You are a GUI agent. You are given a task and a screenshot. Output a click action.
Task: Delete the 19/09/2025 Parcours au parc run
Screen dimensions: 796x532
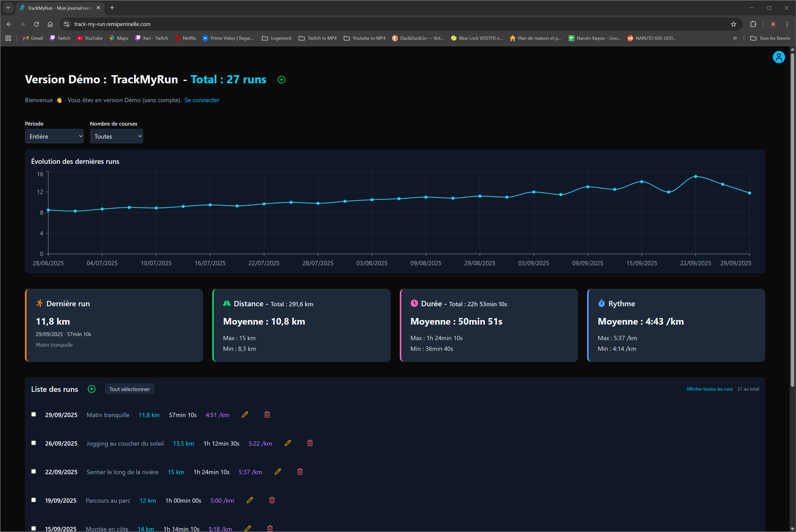(272, 500)
